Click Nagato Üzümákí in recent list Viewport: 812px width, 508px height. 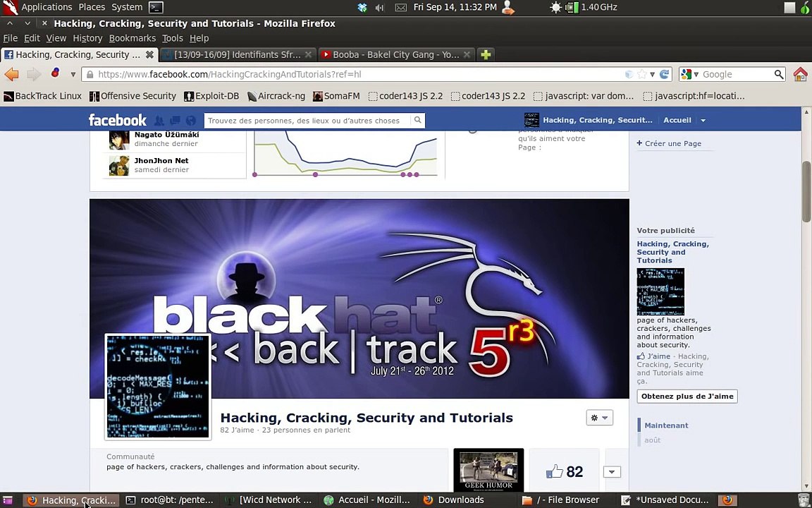pos(167,135)
